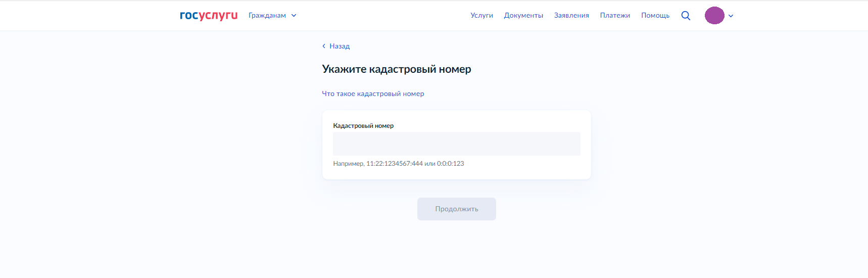Click the Укажите кадастровый номер heading
Viewport: 868px width, 278px height.
click(397, 69)
